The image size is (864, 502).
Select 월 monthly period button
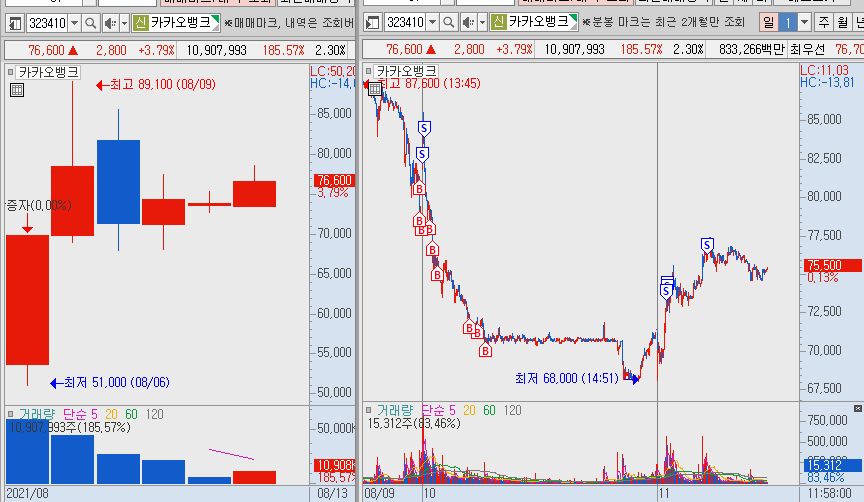[843, 23]
